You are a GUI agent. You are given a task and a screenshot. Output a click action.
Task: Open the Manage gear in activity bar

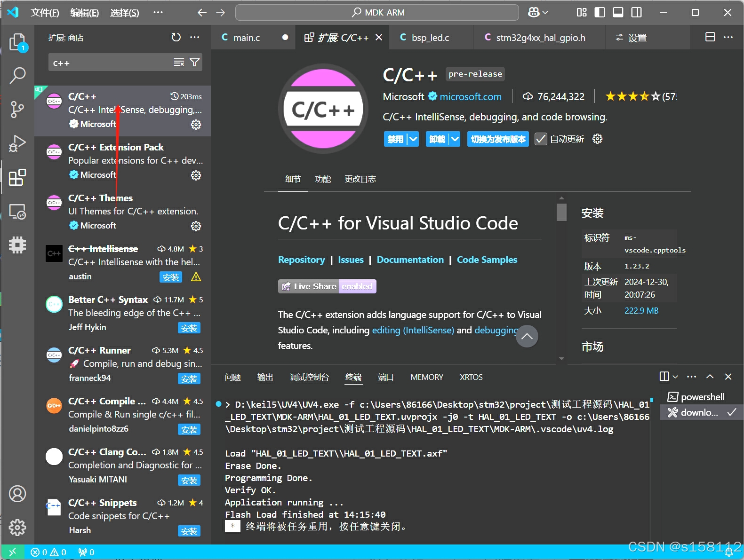tap(17, 528)
